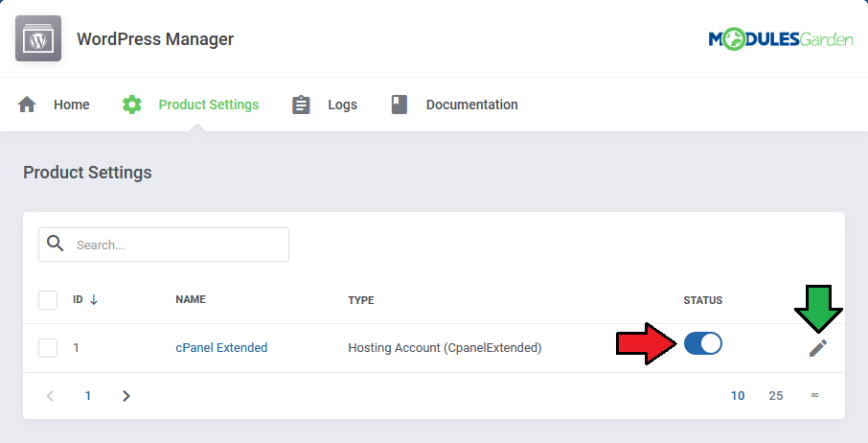Select page number 1 in pagination
The image size is (868, 443).
pos(88,396)
